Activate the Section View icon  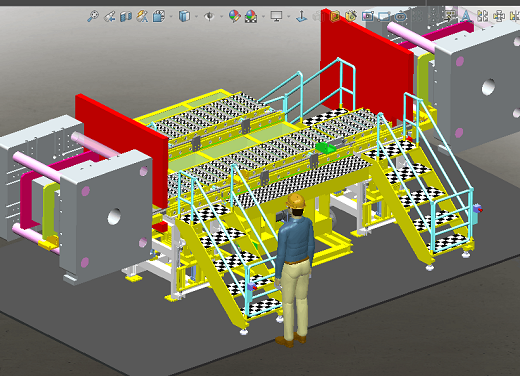click(126, 16)
